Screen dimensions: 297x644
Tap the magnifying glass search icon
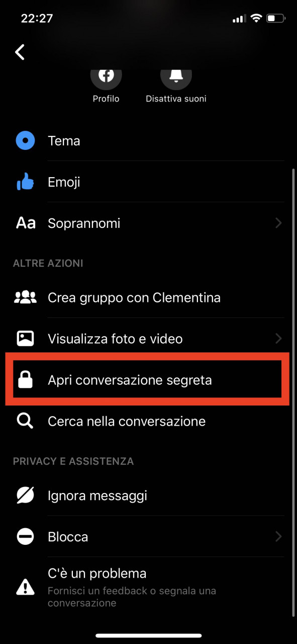(25, 422)
